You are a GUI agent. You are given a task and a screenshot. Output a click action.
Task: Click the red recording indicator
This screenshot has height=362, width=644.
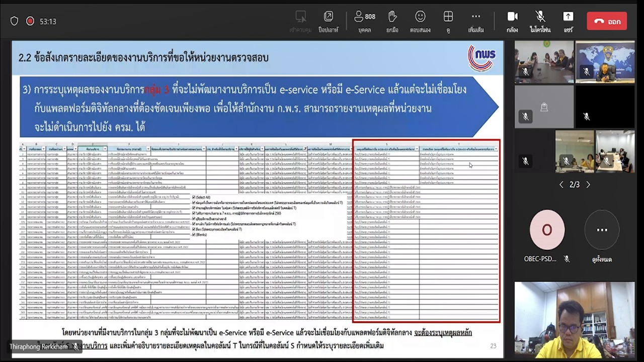[x=30, y=21]
